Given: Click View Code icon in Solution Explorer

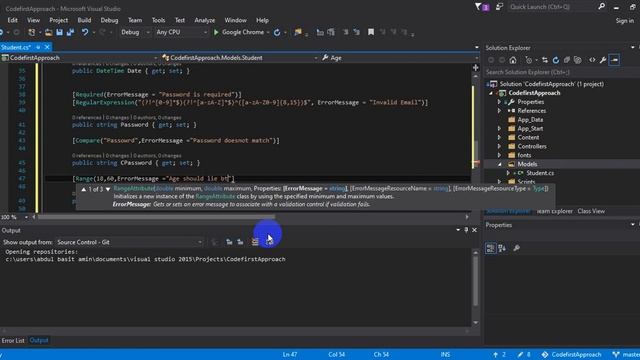Looking at the screenshot, I should (592, 60).
